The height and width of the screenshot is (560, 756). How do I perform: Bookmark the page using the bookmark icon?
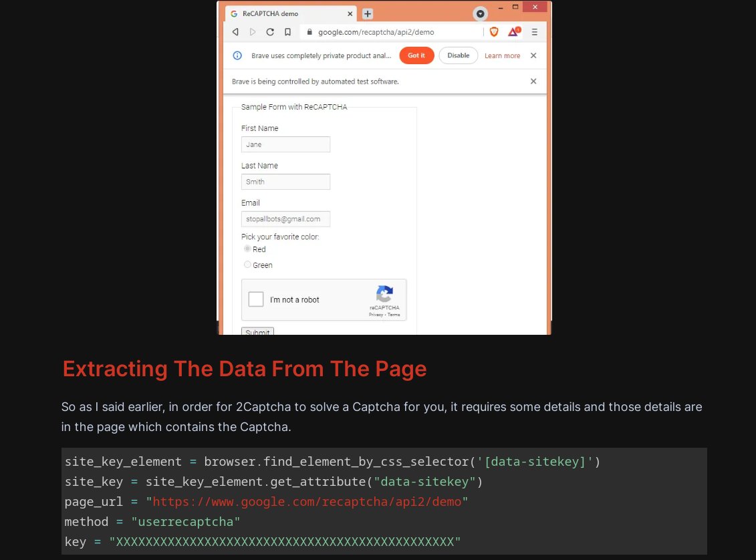click(x=288, y=32)
